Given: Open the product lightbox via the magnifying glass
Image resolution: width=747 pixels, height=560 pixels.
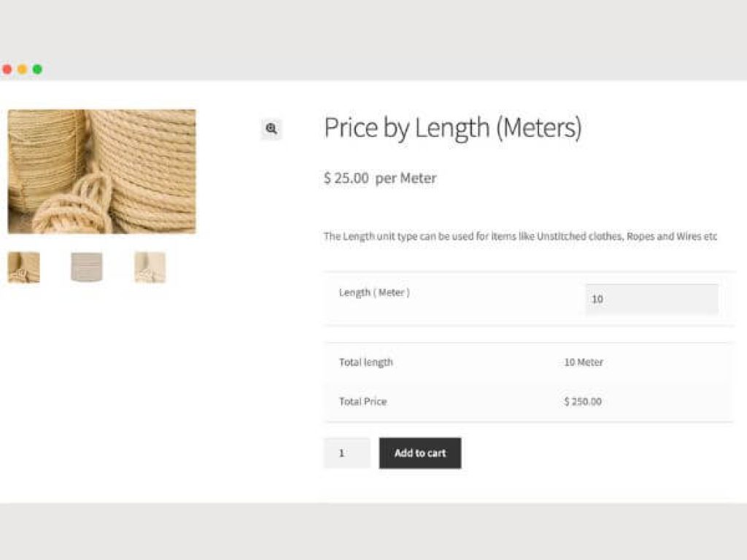Looking at the screenshot, I should (270, 129).
